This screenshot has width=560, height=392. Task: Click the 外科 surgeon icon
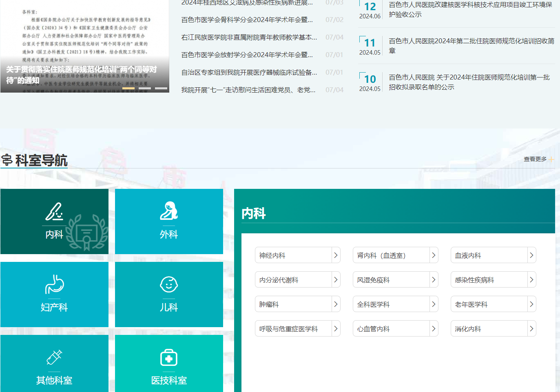click(x=169, y=211)
